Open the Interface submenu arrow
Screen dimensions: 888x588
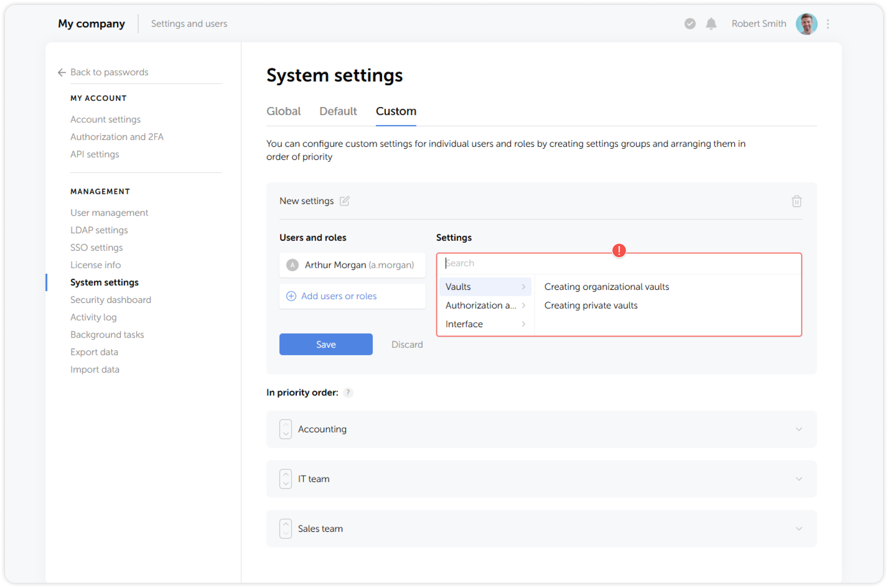click(x=524, y=324)
